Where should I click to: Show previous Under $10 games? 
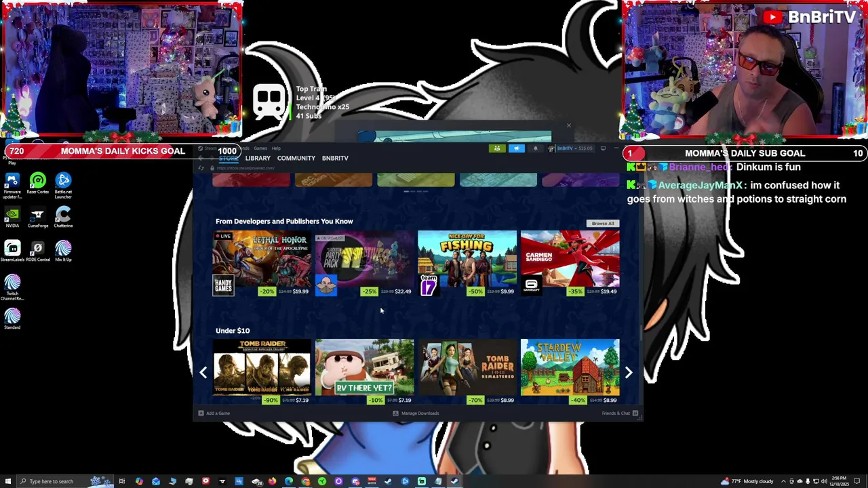[x=203, y=372]
